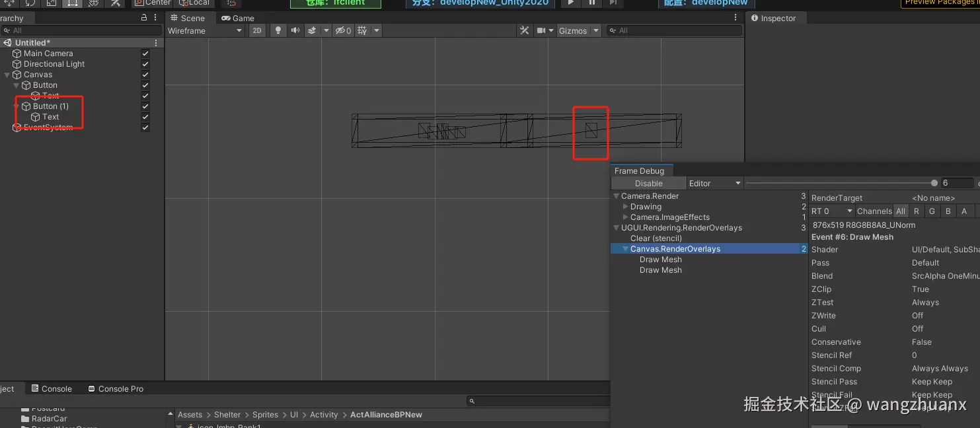
Task: Lock the Hierarchy panel with the padlock icon
Action: coord(144,18)
